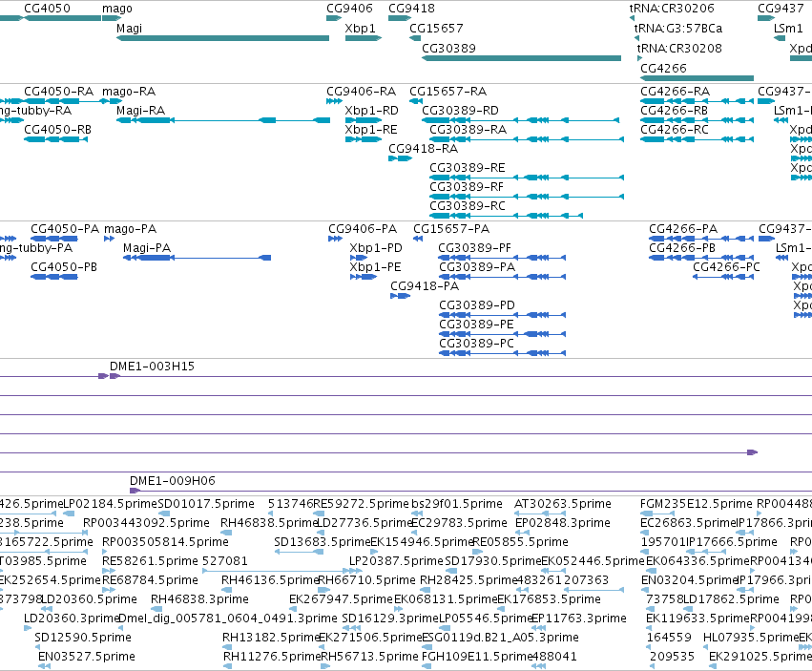Click the CG4266-PB protein

click(x=701, y=258)
